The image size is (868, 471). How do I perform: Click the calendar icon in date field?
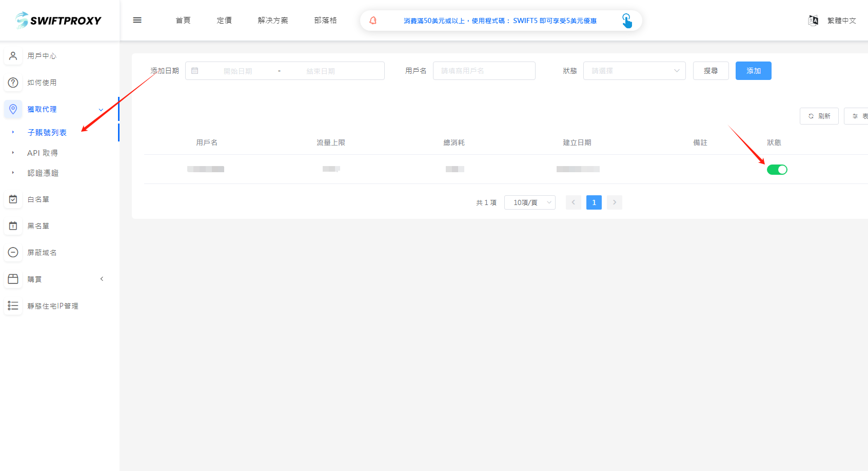(x=195, y=71)
